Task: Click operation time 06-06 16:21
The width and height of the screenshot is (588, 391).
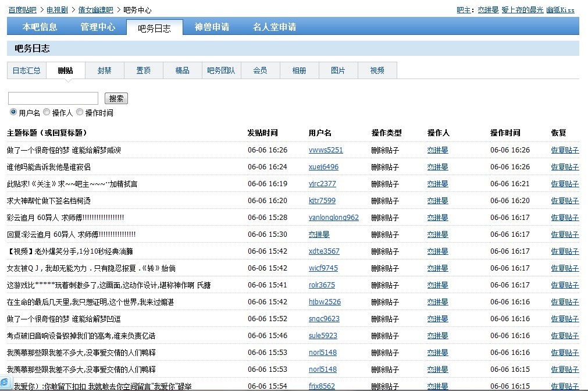Action: click(510, 184)
